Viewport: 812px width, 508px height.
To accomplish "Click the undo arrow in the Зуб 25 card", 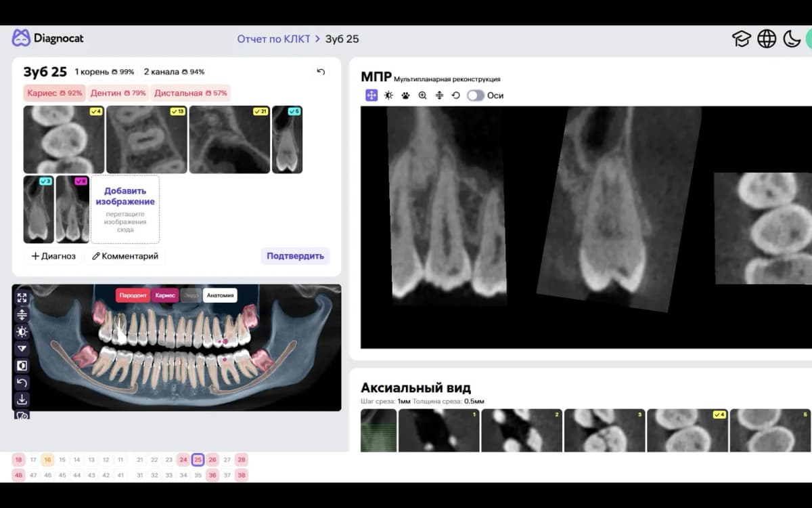I will (x=321, y=72).
